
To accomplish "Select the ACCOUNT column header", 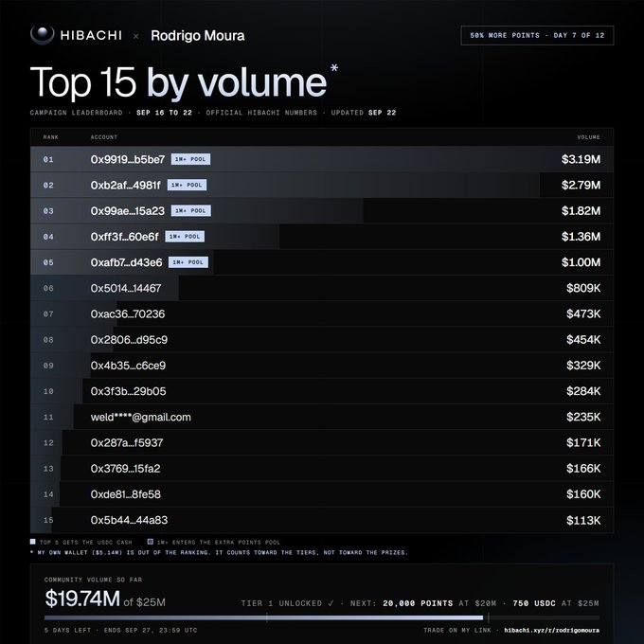I will click(x=104, y=137).
